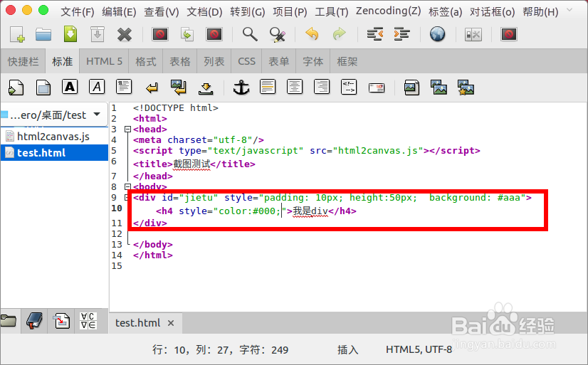This screenshot has height=365, width=588.
Task: Switch to the 框架 toolbar tab
Action: click(347, 61)
